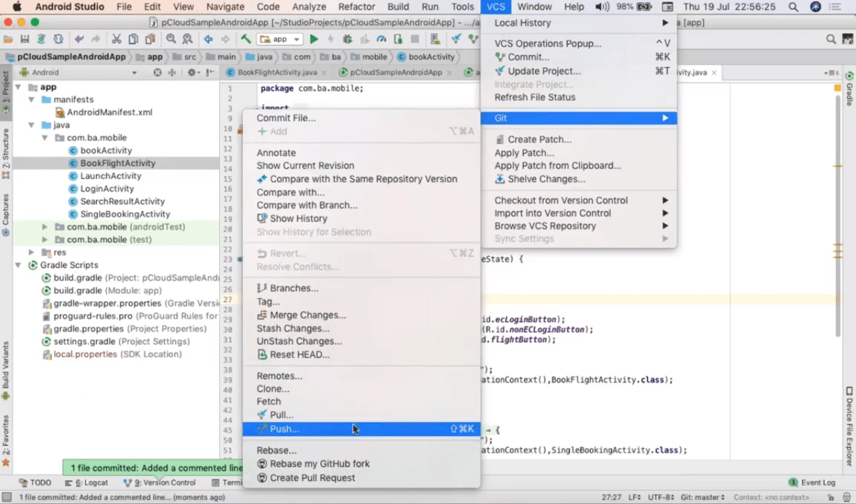
Task: Select Branches... in Git submenu
Action: click(362, 288)
